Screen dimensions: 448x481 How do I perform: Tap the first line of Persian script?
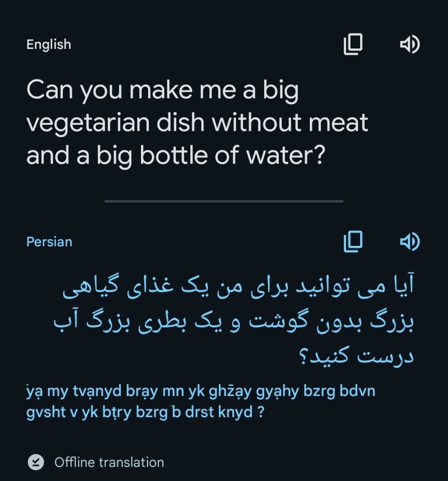[x=238, y=288]
